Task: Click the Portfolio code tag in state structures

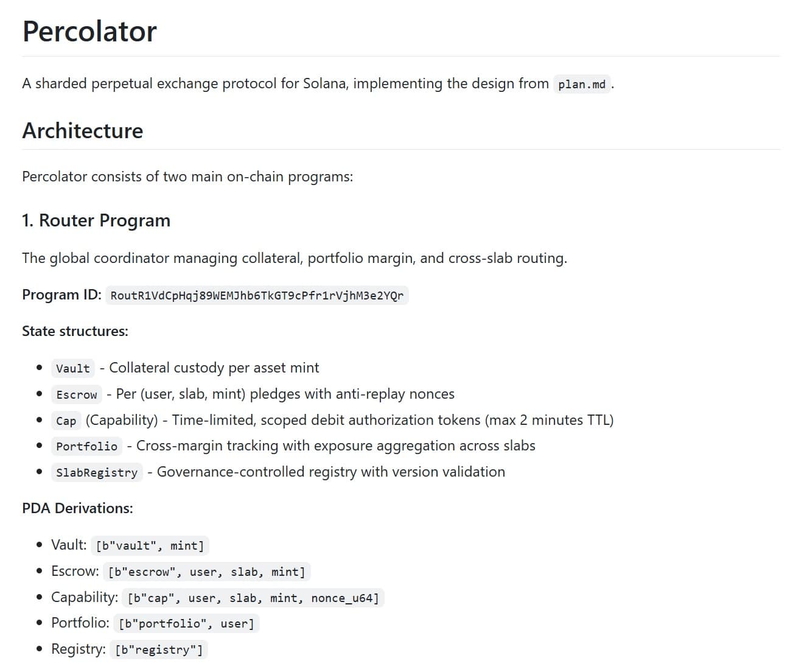Action: pyautogui.click(x=86, y=447)
